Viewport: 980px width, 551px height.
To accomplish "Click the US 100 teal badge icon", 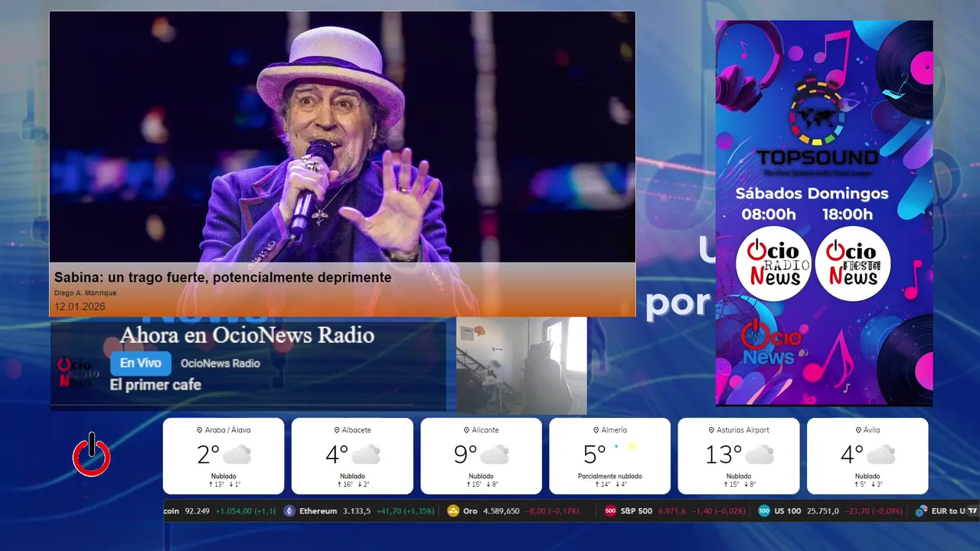I will pyautogui.click(x=764, y=511).
